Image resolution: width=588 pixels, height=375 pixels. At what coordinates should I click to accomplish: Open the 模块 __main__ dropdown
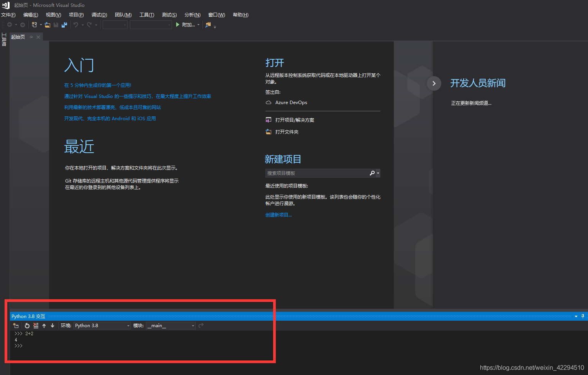[x=171, y=326]
